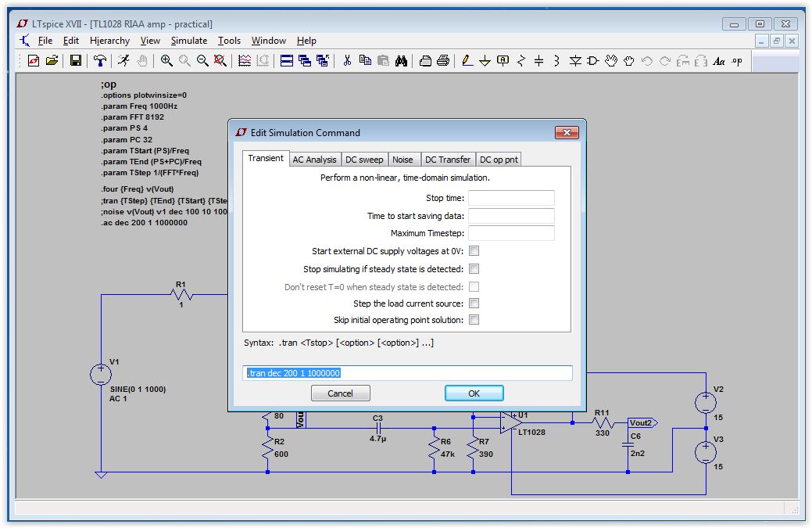Open a file with the folder icon
The width and height of the screenshot is (812, 528).
point(52,61)
